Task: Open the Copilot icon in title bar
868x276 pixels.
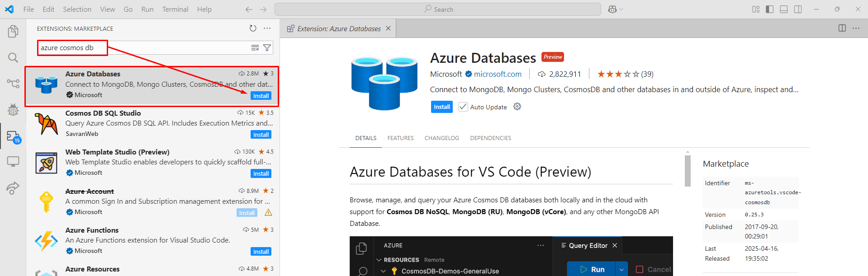Action: [x=612, y=9]
